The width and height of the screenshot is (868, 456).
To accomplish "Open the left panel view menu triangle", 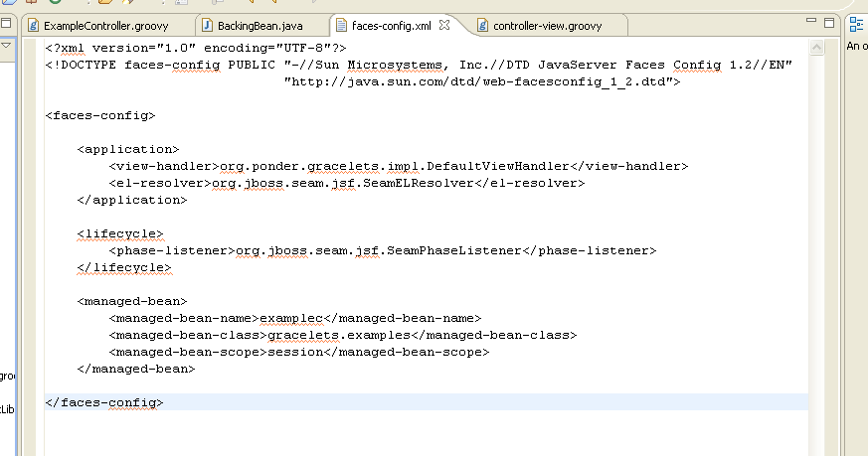I will 5,46.
